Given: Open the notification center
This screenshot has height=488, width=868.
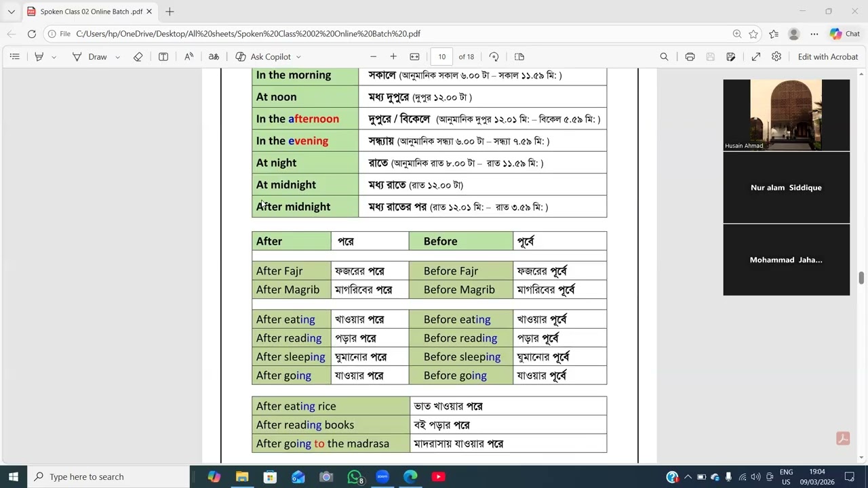Looking at the screenshot, I should [850, 477].
